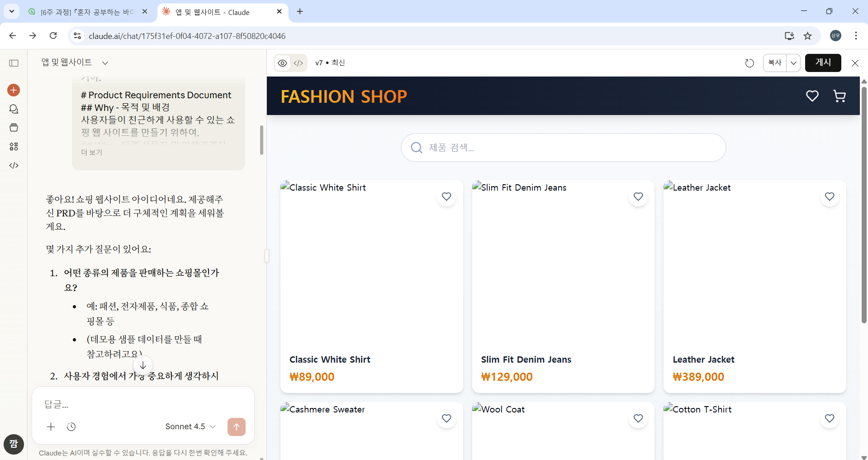Image resolution: width=868 pixels, height=460 pixels.
Task: Click the ₩89,000 price text
Action: 312,377
